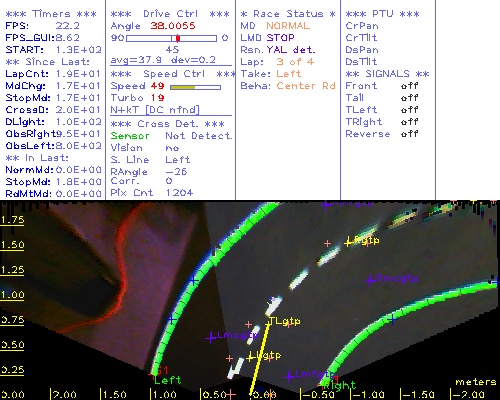Click the LLgtp yellow cross marker

pyautogui.click(x=250, y=358)
